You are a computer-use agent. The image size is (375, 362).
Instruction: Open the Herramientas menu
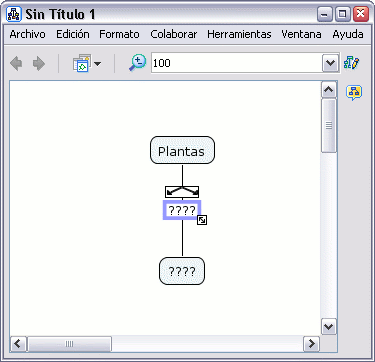point(239,34)
